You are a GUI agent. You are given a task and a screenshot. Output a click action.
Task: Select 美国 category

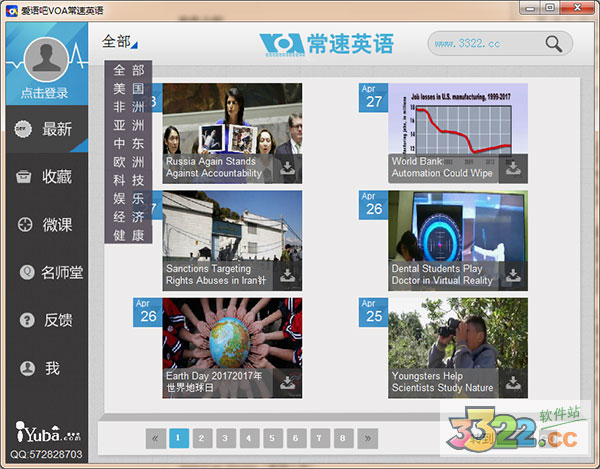pos(129,88)
